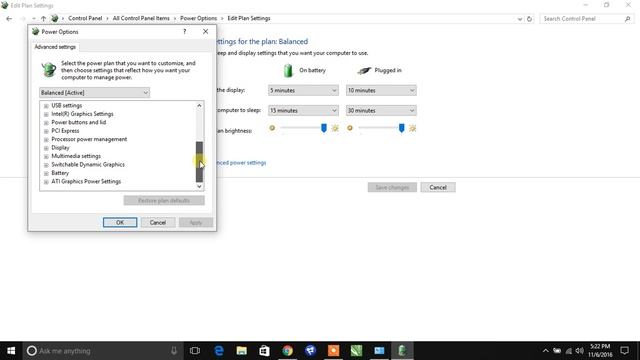Screen dimensions: 640x360
Task: Open the 10 minutes display dropdown
Action: tap(381, 90)
